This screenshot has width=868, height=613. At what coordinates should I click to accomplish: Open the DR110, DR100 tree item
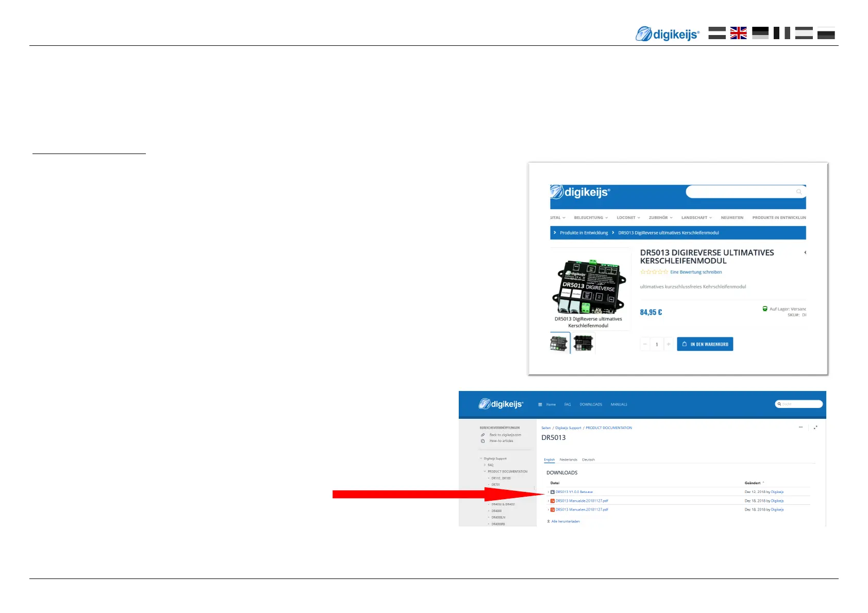(x=501, y=478)
